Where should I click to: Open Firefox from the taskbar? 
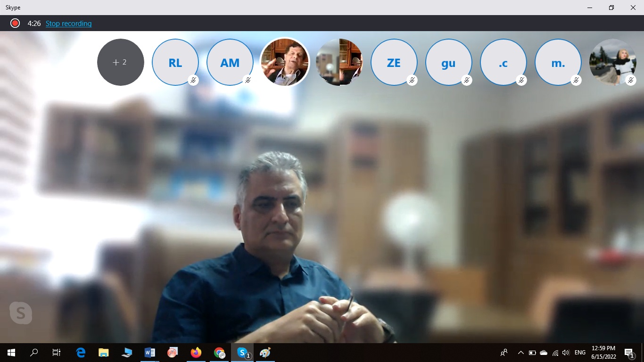[x=196, y=353]
